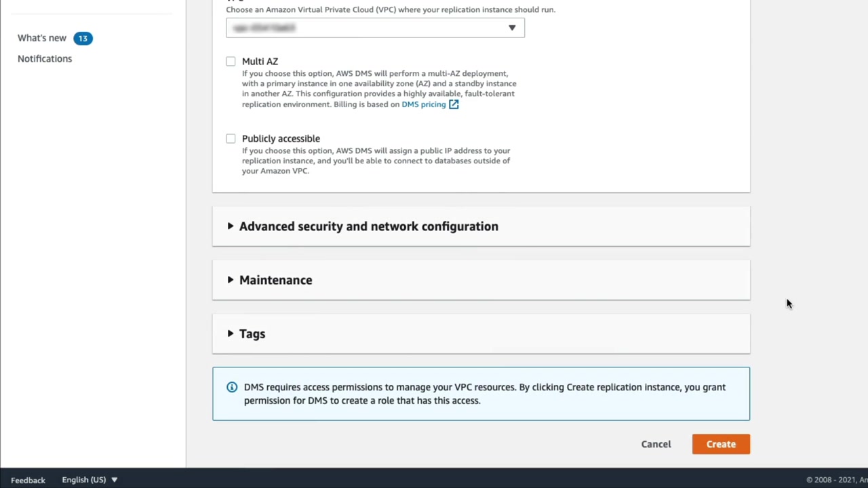Open the DMS pricing link
The image size is (868, 488).
(x=423, y=104)
